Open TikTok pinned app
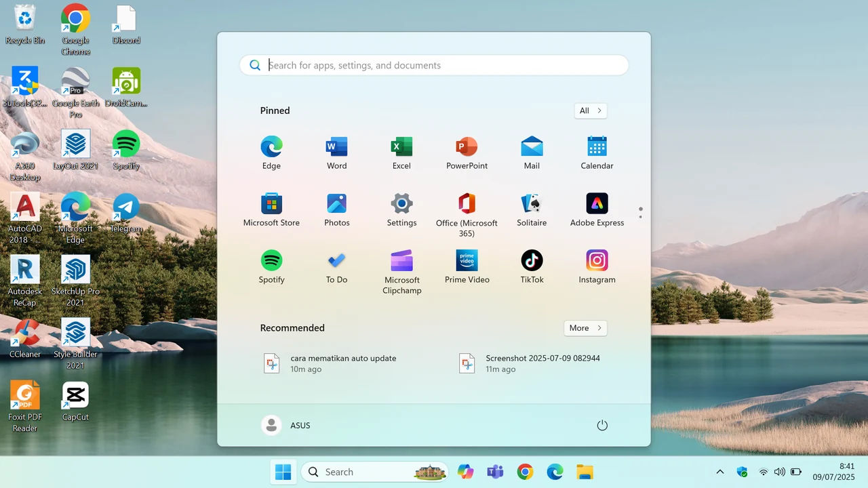 (532, 267)
